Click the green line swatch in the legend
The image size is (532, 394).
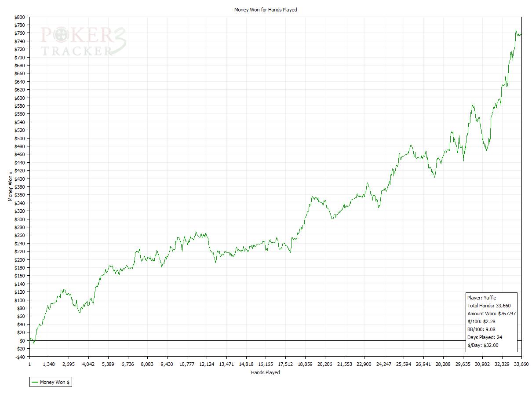[35, 382]
